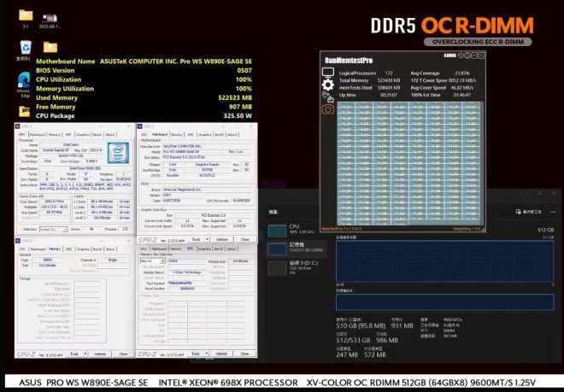Maximize the Task Manager window

[x=540, y=193]
